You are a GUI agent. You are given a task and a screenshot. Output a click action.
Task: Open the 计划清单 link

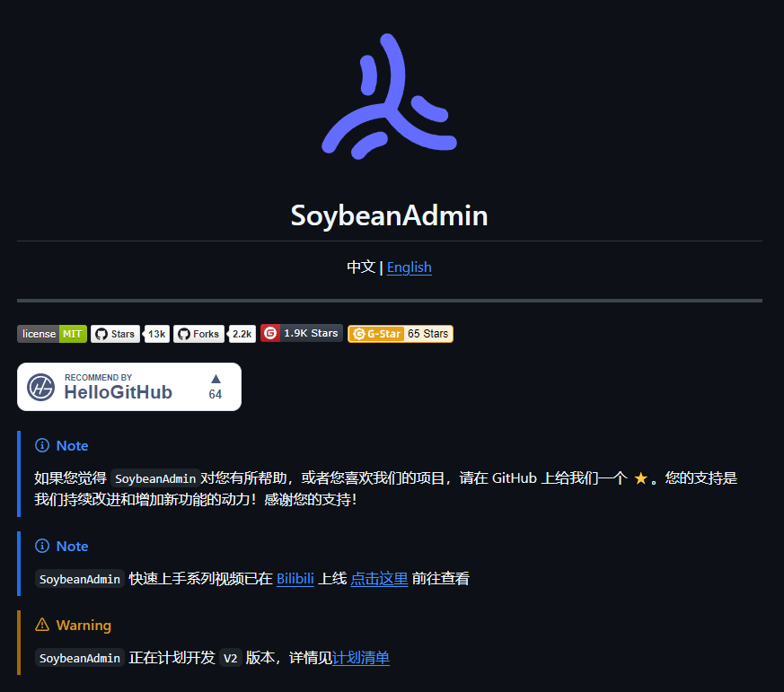[x=360, y=658]
